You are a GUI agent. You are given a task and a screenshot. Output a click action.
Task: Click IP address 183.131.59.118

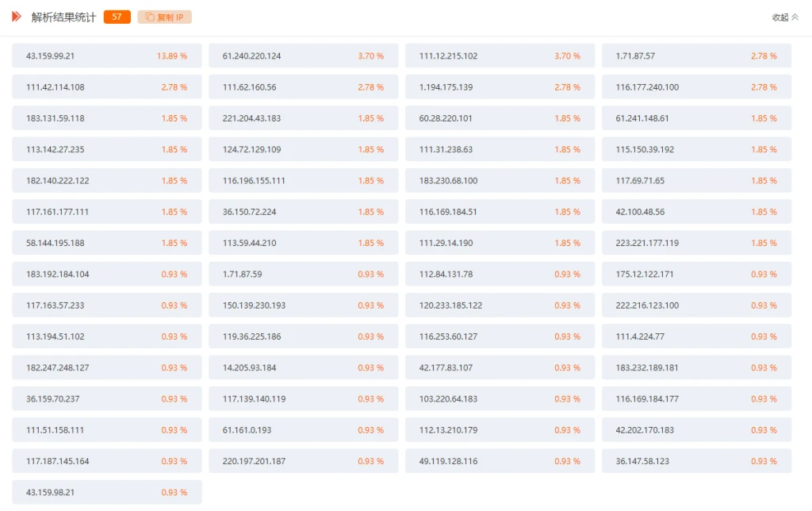[56, 118]
